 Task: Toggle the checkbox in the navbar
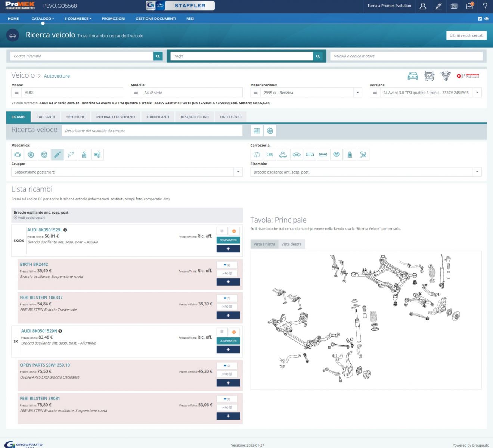point(480,19)
